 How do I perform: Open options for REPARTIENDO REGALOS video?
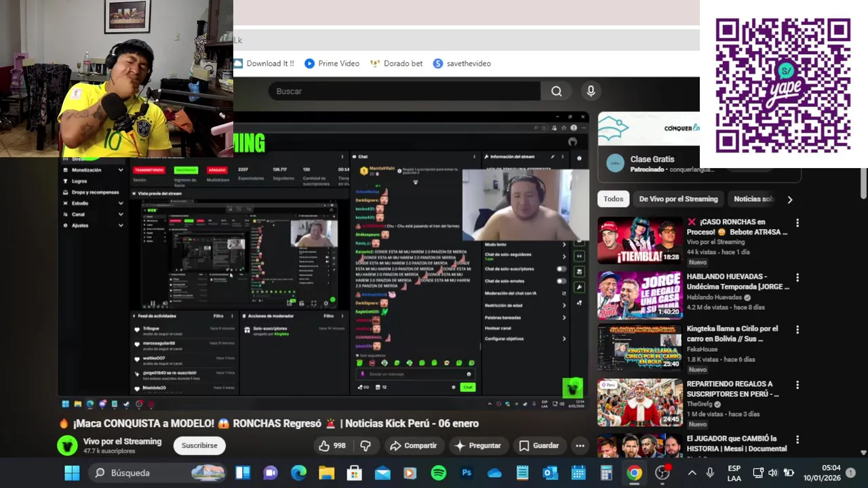click(797, 384)
